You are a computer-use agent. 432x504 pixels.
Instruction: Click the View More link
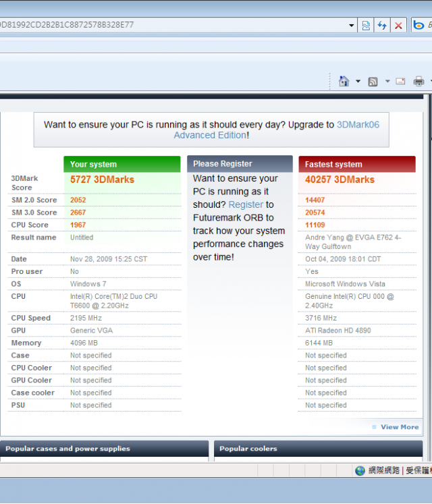(x=400, y=427)
